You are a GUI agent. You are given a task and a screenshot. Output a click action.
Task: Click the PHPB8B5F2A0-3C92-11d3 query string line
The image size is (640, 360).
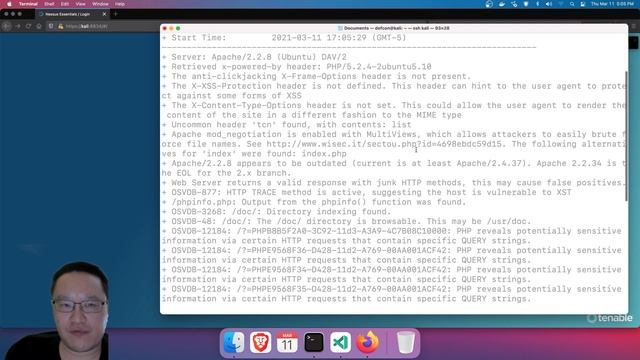391,236
